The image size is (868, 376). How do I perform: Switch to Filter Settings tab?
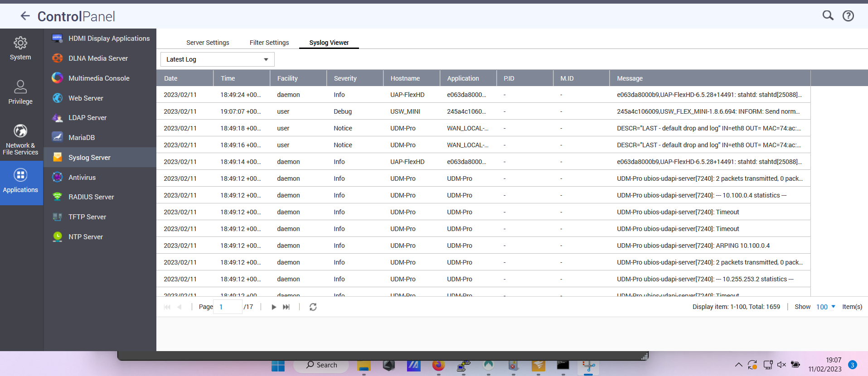269,43
